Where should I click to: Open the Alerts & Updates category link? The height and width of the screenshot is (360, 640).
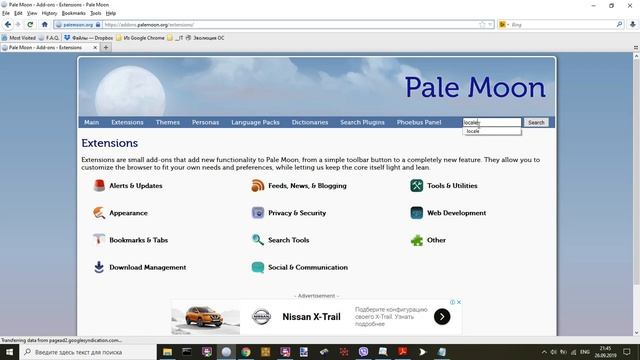(x=136, y=185)
